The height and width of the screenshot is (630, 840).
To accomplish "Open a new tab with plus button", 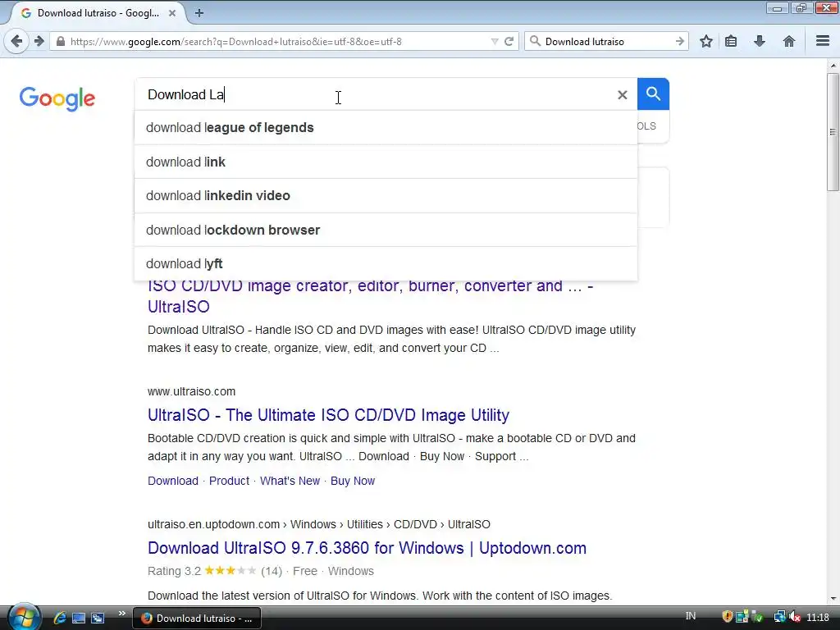I will [x=199, y=13].
